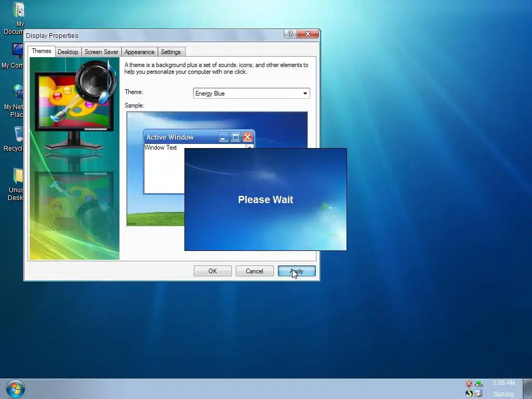Click Cancel in Display Properties
Image resolution: width=532 pixels, height=399 pixels.
pos(255,271)
